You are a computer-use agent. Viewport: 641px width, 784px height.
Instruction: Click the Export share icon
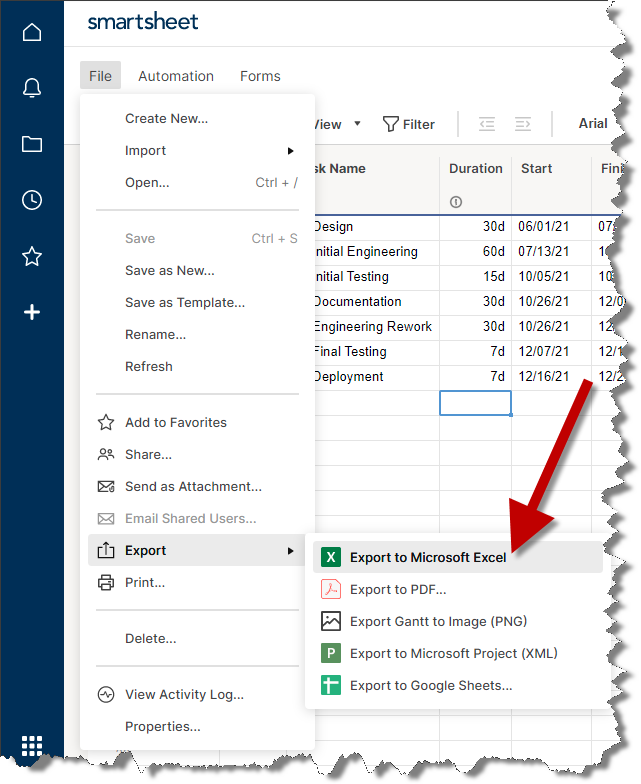tap(106, 550)
